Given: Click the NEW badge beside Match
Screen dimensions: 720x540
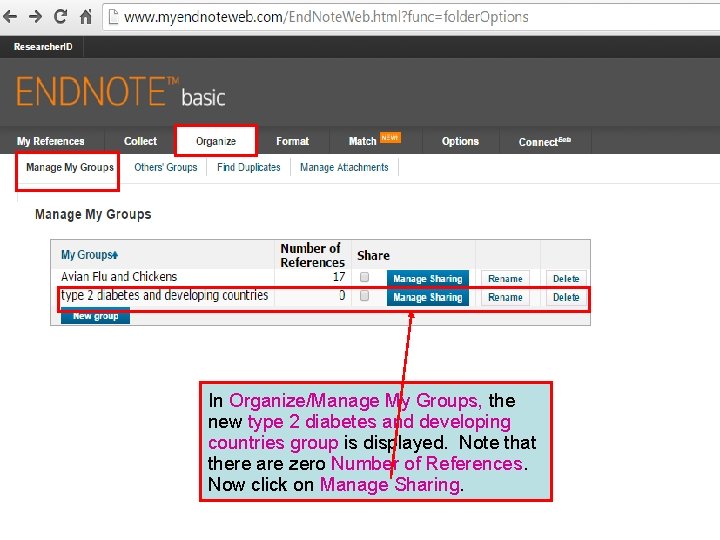Looking at the screenshot, I should pyautogui.click(x=390, y=138).
